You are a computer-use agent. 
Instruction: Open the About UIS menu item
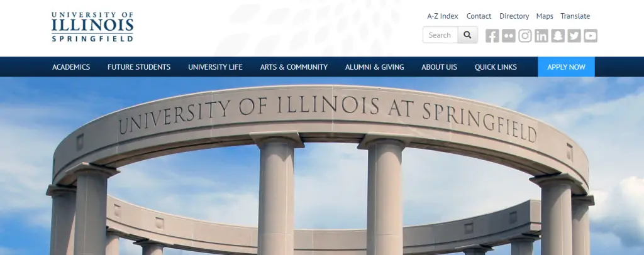pyautogui.click(x=439, y=67)
